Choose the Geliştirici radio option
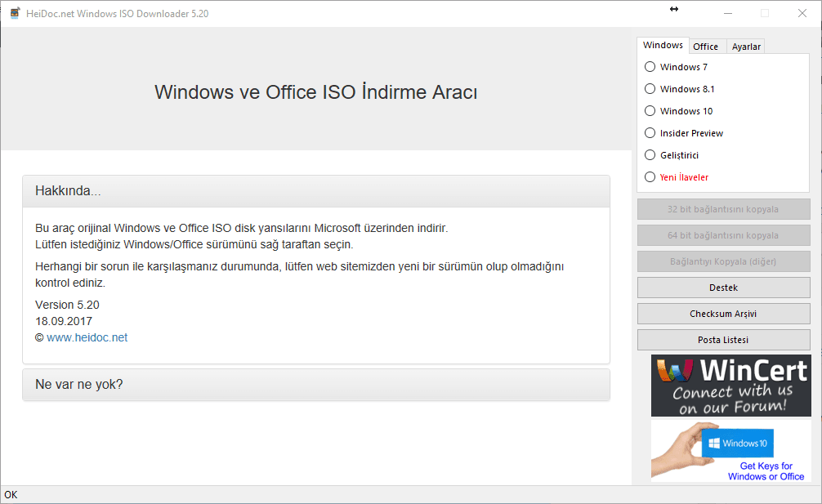The image size is (822, 504). point(672,155)
